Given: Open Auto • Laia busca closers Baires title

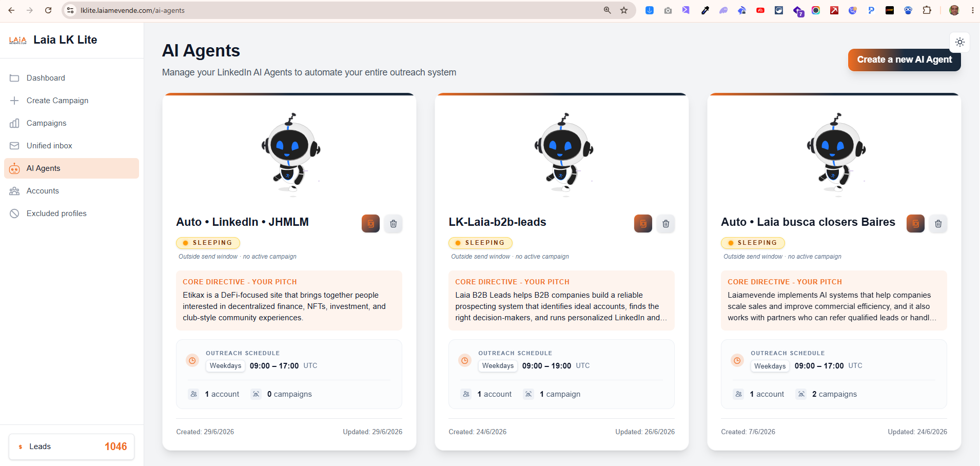Looking at the screenshot, I should pyautogui.click(x=808, y=222).
